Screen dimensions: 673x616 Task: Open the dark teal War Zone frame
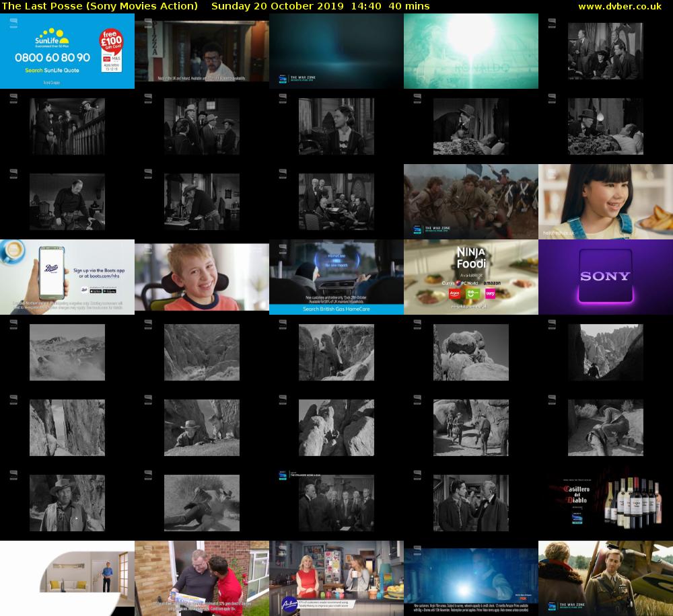[336, 51]
